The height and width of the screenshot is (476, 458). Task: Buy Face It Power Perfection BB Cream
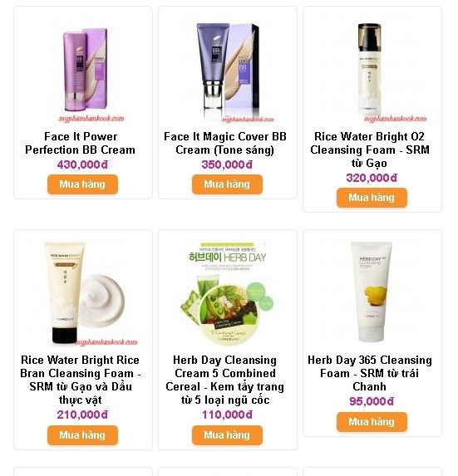point(82,184)
